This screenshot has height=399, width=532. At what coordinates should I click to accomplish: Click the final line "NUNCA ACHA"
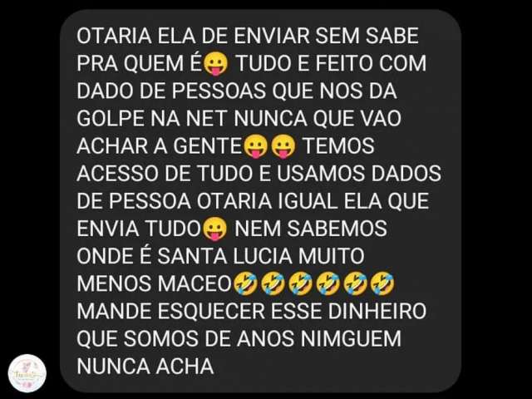click(145, 367)
